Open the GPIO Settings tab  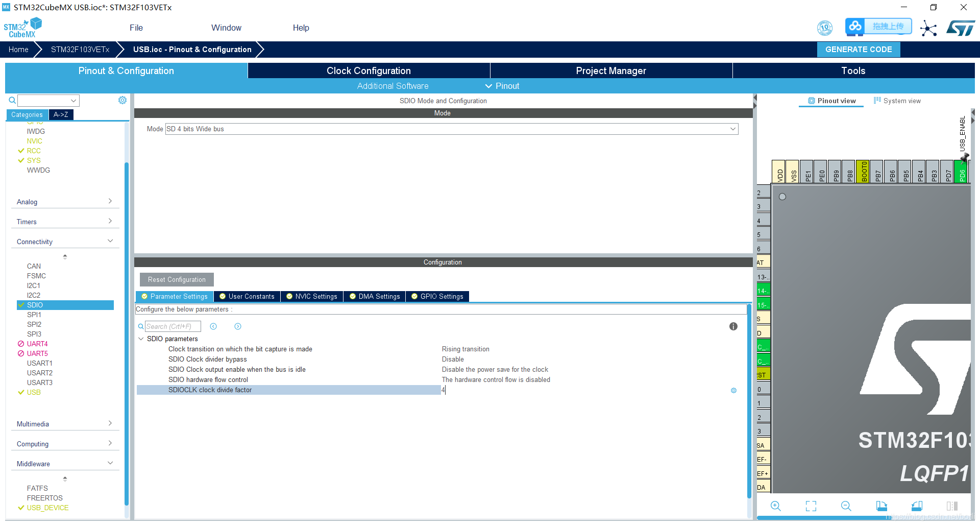(437, 296)
